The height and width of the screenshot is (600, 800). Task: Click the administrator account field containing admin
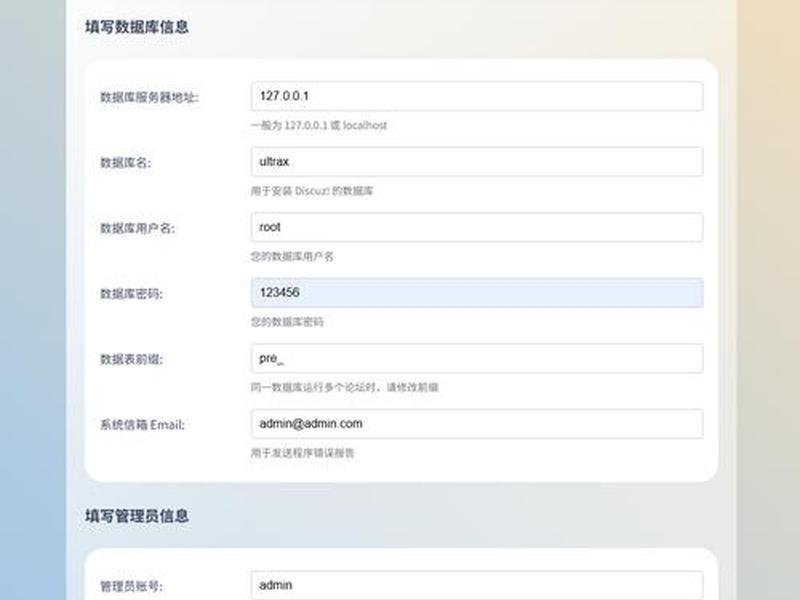[477, 585]
